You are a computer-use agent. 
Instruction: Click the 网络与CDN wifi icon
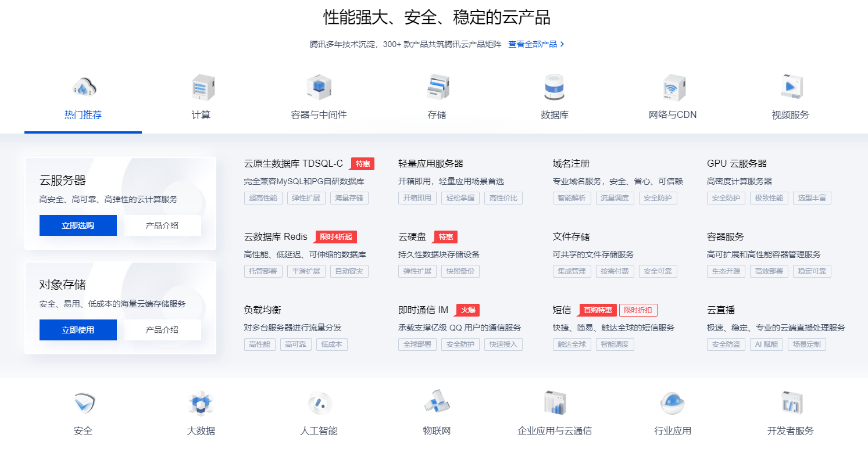pyautogui.click(x=673, y=88)
